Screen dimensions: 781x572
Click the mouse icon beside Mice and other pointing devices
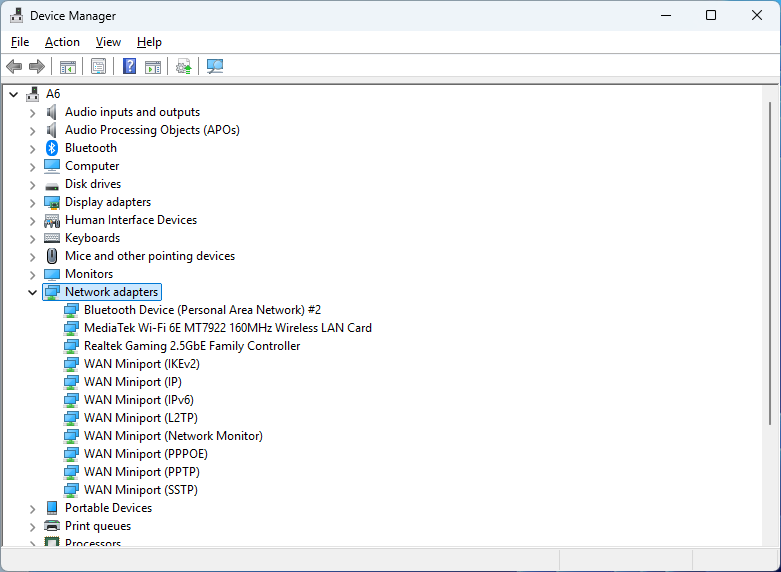[52, 256]
